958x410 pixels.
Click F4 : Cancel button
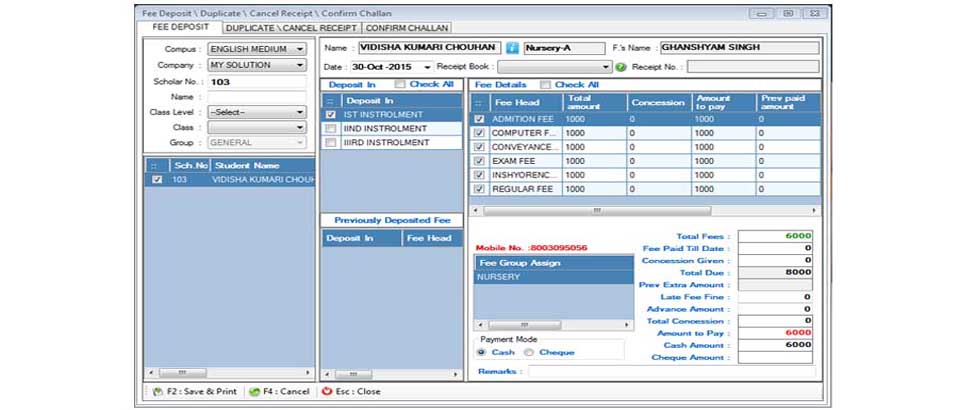click(279, 392)
